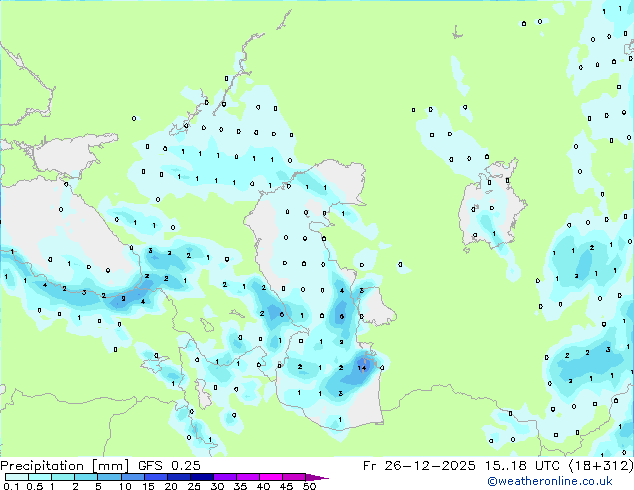Click the '[mm]' unit label
Viewport: 634px width, 490px height.
point(111,466)
